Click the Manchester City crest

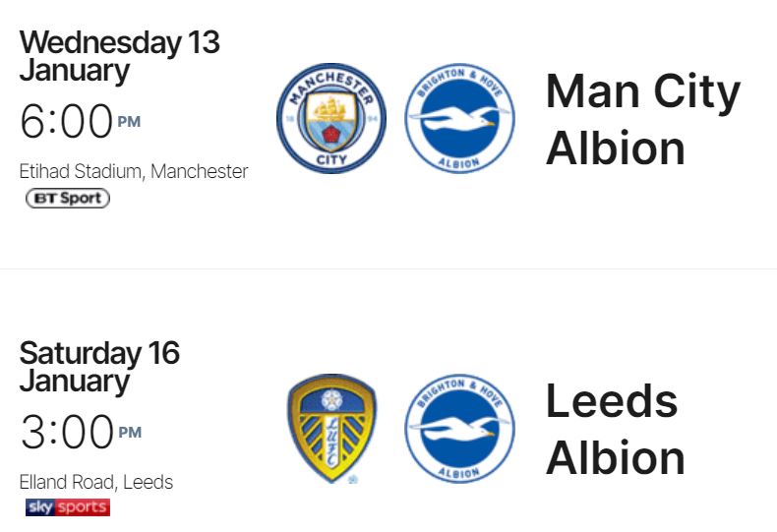[331, 118]
